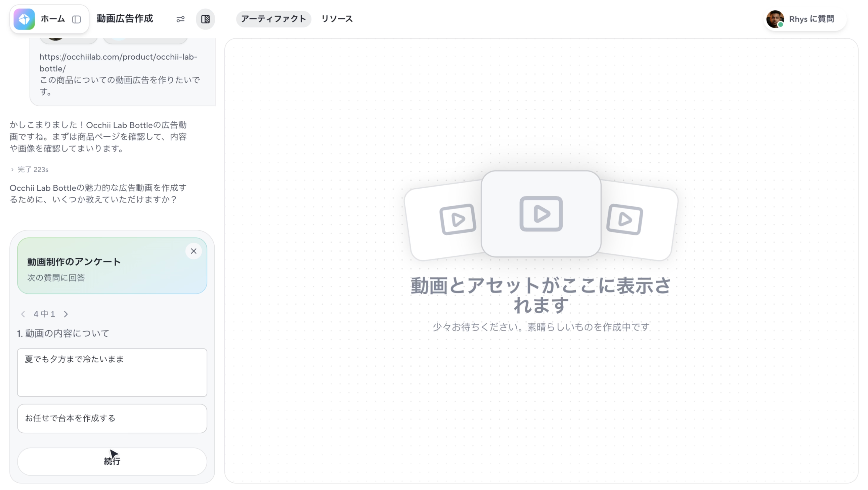Click 動画とアセットがここに表示されます heading
Screen dimensions: 868x490
click(x=541, y=295)
